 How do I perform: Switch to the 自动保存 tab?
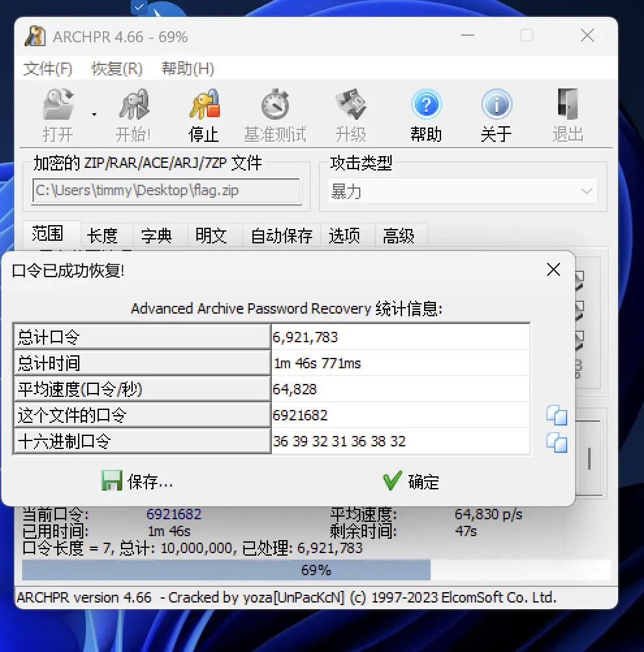click(282, 236)
